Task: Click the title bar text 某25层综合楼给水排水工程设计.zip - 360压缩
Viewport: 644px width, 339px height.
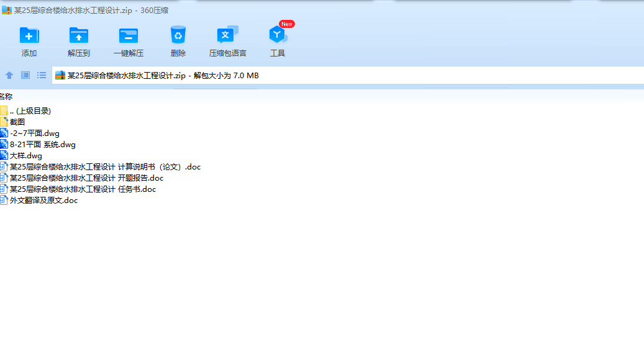Action: tap(91, 11)
